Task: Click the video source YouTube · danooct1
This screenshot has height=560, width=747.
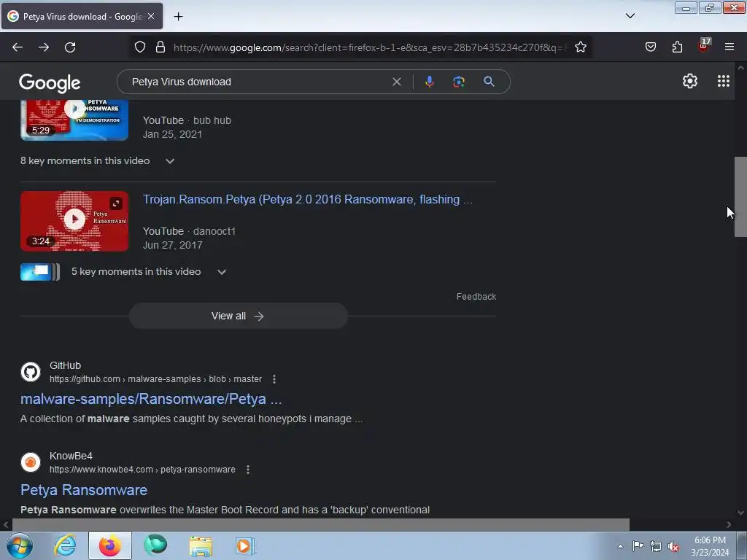Action: (189, 231)
